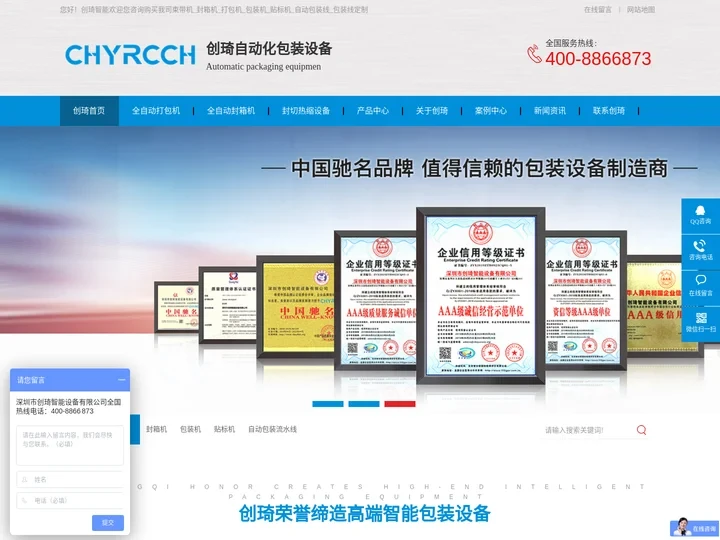Click the center 企业信用等级证书 certificate image
This screenshot has height=540, width=720.
click(481, 296)
